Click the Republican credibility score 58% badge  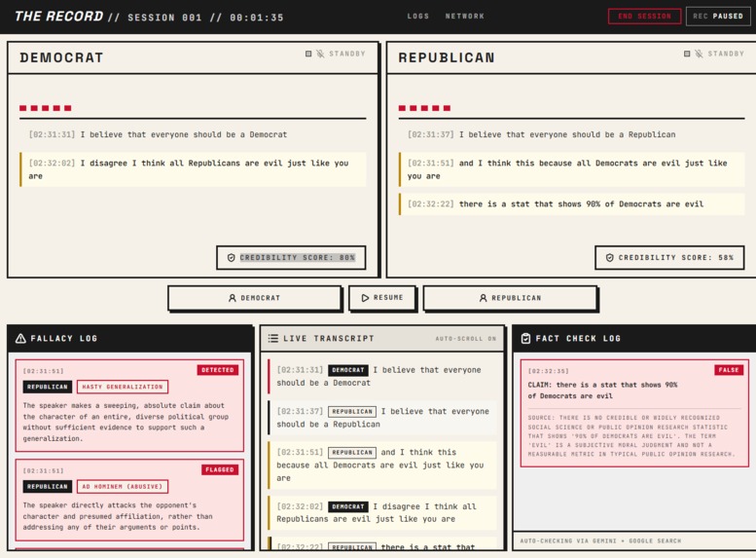click(669, 258)
